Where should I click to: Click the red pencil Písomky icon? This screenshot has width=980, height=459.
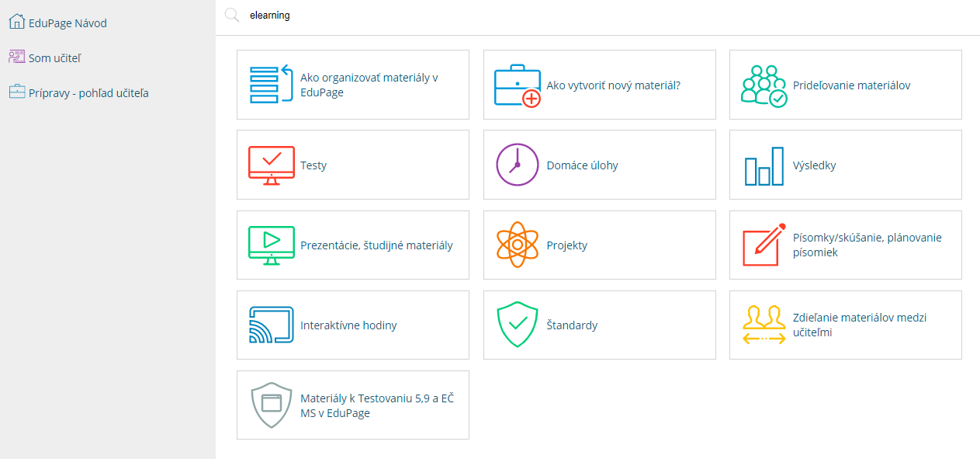tap(764, 245)
